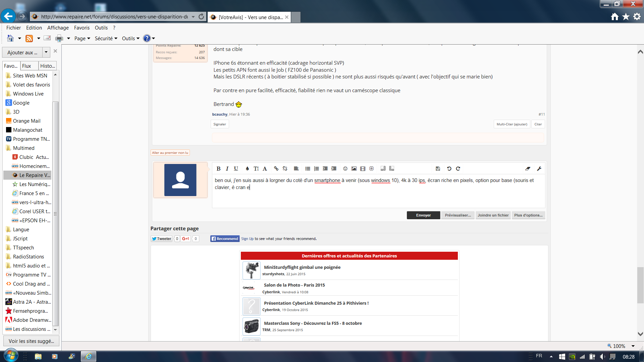Screen dimensions: 644x362
Task: Insert a link with the chain icon
Action: (x=276, y=169)
